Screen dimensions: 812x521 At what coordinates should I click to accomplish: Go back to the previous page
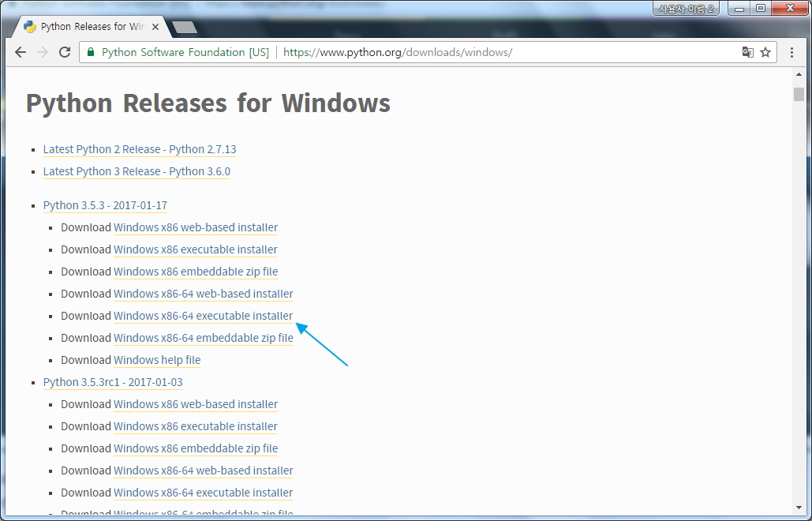pos(21,52)
